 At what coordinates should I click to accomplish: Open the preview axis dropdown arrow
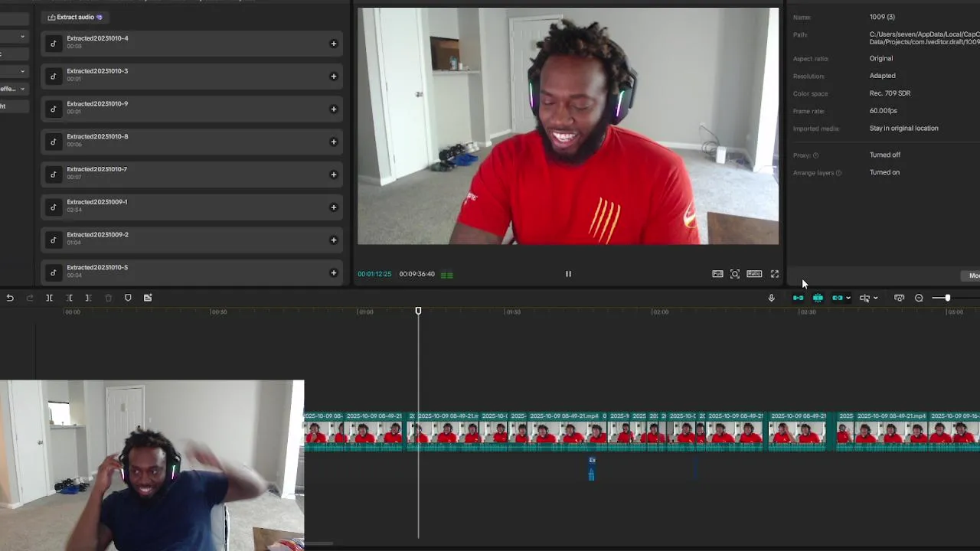[875, 298]
